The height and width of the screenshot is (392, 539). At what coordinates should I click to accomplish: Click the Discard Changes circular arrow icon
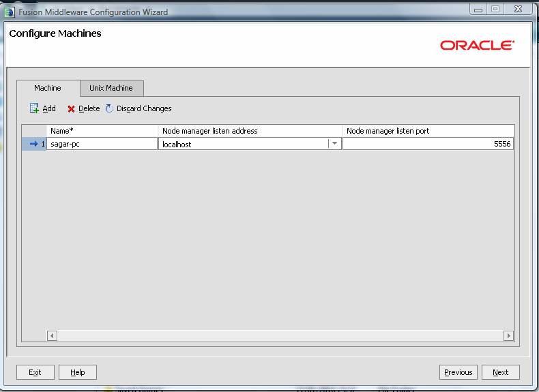coord(109,108)
